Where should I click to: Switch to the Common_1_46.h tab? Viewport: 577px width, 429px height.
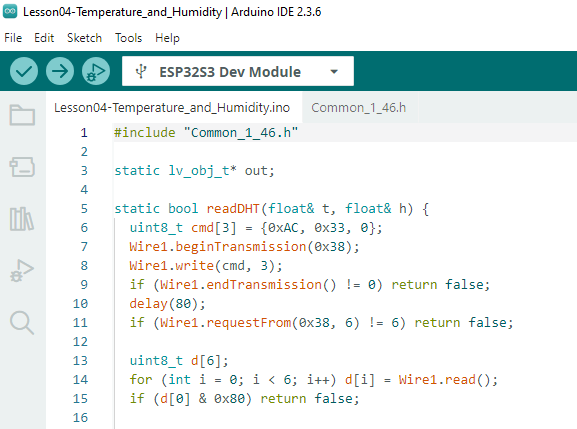point(359,108)
